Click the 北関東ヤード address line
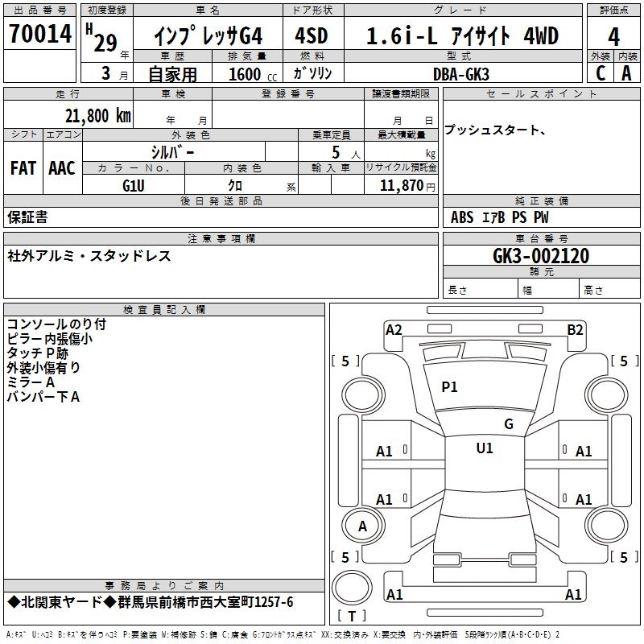644x644 pixels. (151, 602)
